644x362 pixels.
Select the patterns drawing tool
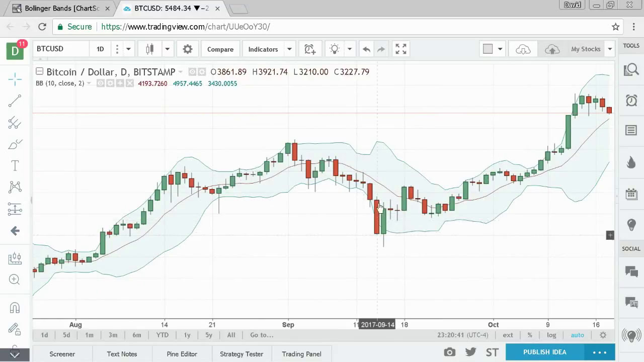pos(15,187)
